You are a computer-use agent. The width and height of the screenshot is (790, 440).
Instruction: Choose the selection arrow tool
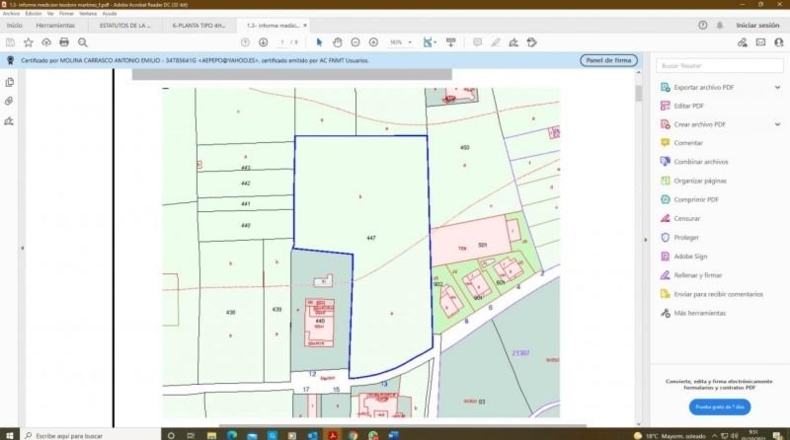point(319,42)
